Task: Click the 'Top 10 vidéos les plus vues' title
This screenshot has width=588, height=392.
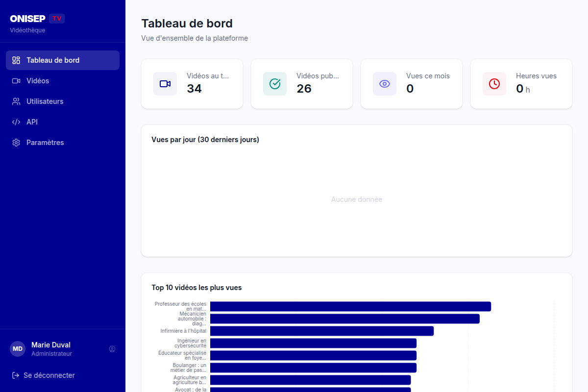Action: [196, 288]
